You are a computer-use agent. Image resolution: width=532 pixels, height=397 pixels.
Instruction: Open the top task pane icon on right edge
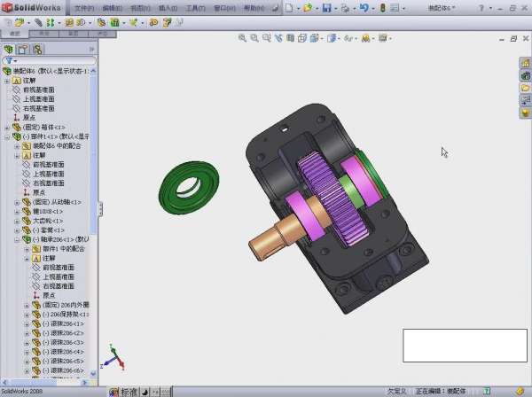[525, 64]
